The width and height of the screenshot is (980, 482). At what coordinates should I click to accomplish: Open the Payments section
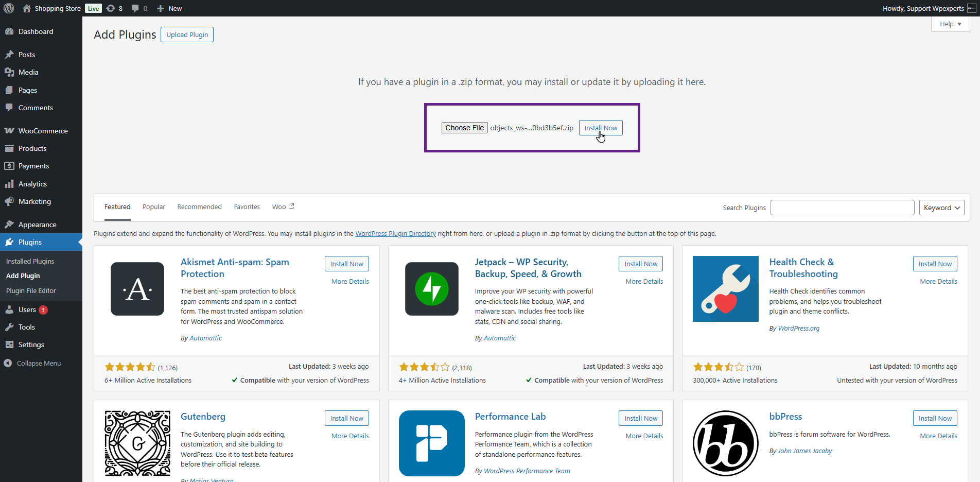[33, 166]
